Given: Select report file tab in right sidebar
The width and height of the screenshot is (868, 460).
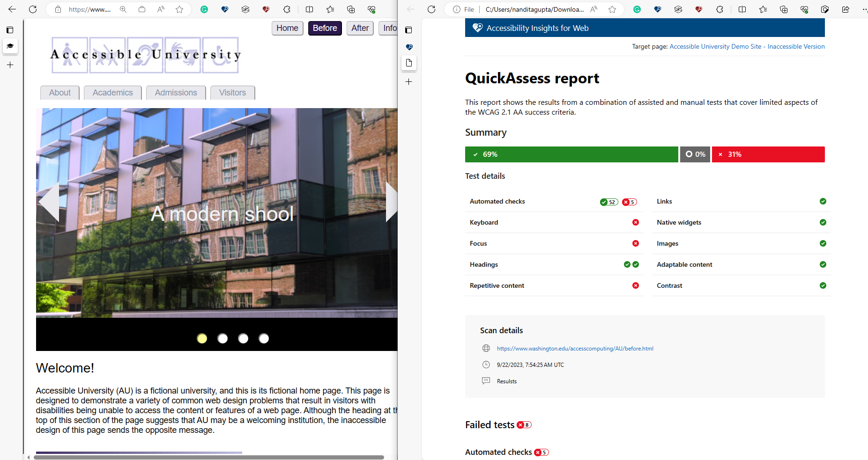Looking at the screenshot, I should coord(409,63).
